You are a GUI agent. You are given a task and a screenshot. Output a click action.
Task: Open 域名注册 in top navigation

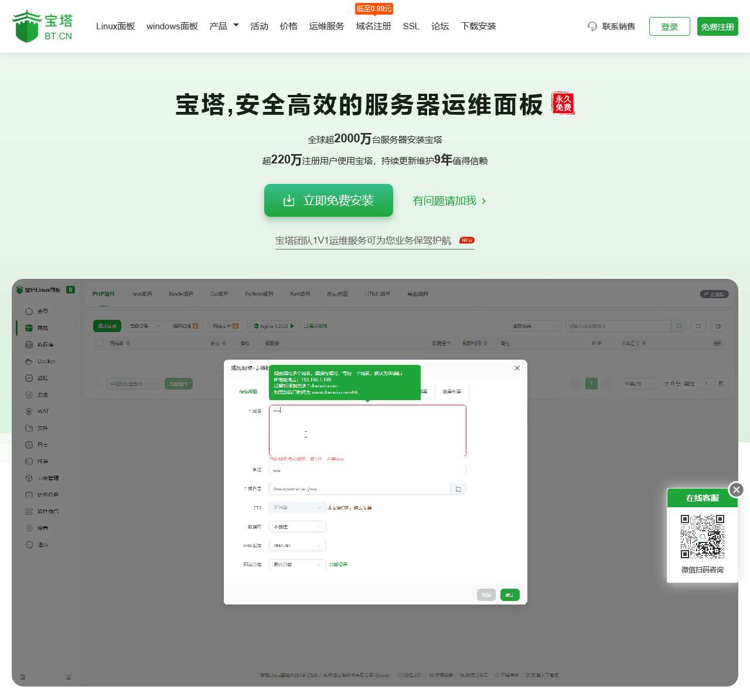click(373, 26)
